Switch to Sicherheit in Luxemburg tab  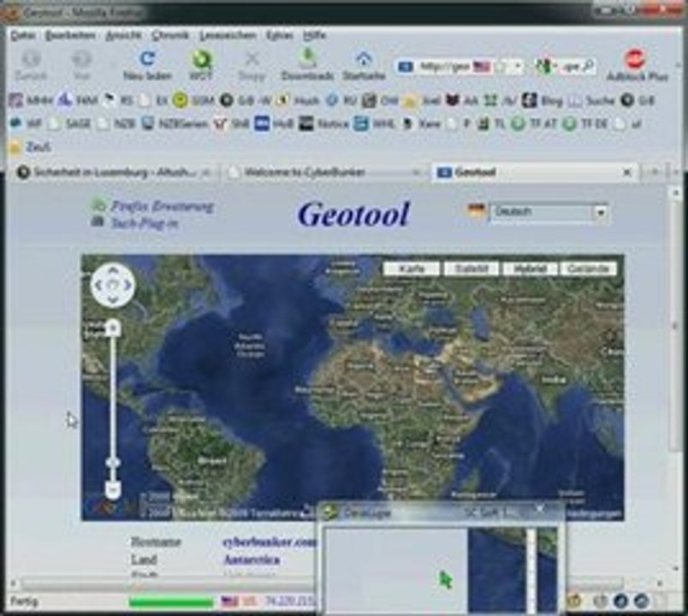pyautogui.click(x=113, y=173)
